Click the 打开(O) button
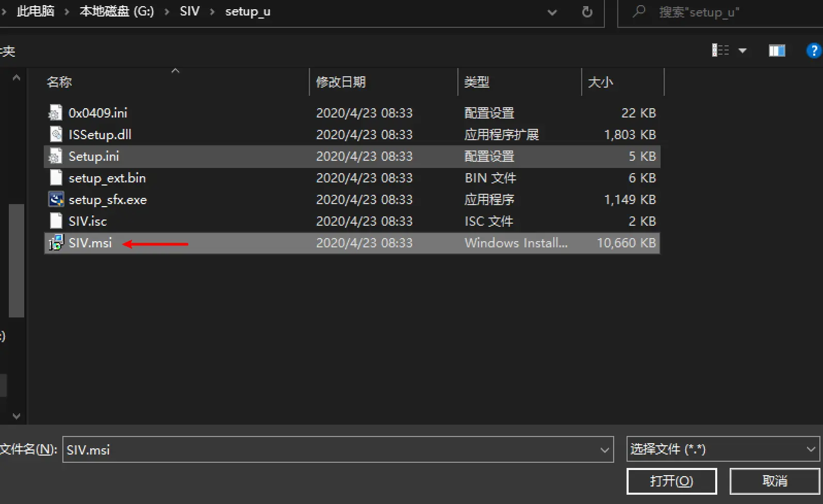823x504 pixels. point(671,481)
